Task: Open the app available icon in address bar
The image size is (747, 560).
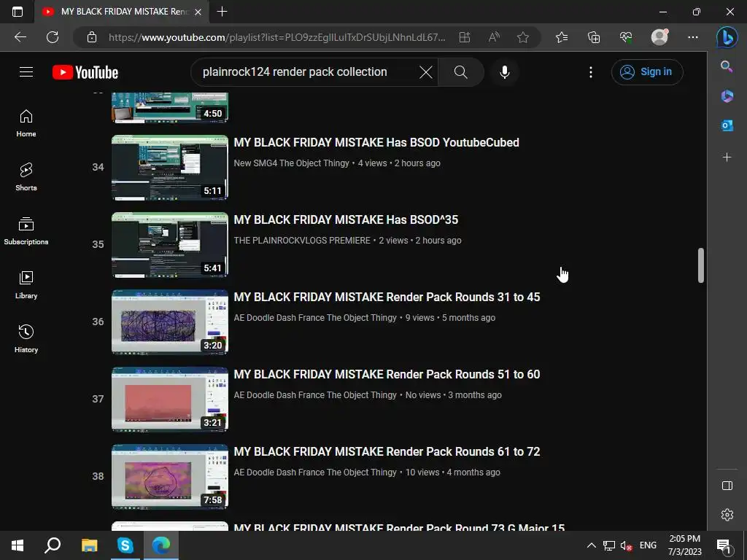Action: pos(465,37)
